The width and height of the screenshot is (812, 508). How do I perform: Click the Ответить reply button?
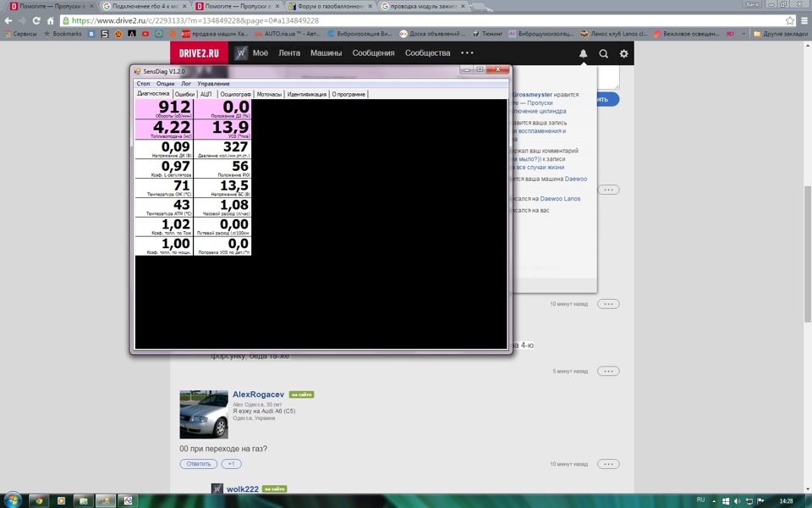[198, 464]
